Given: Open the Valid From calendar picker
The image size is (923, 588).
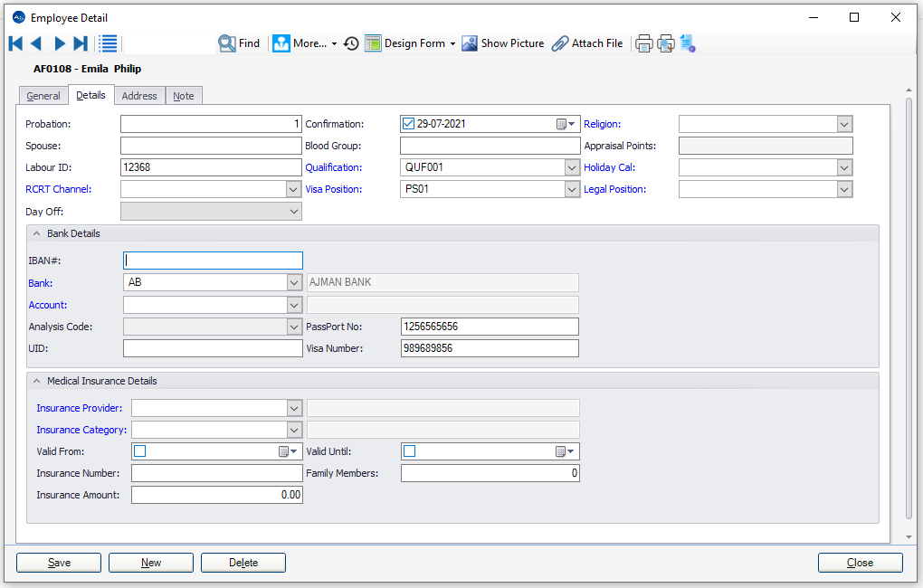Looking at the screenshot, I should [x=288, y=451].
